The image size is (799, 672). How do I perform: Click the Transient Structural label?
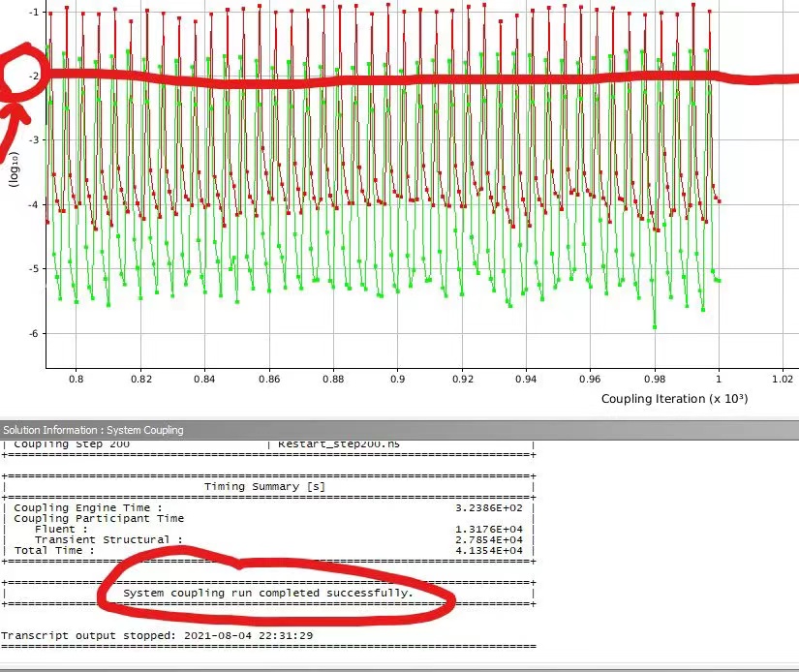point(108,539)
